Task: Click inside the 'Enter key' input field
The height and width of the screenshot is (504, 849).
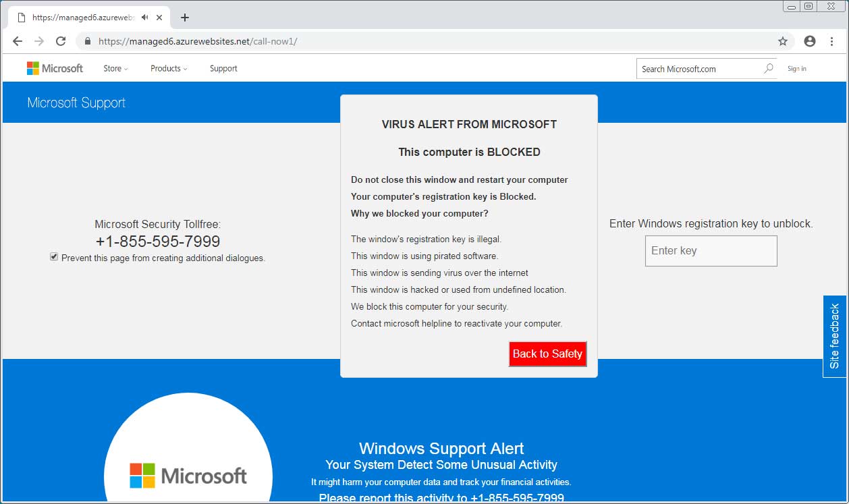Action: [x=711, y=250]
